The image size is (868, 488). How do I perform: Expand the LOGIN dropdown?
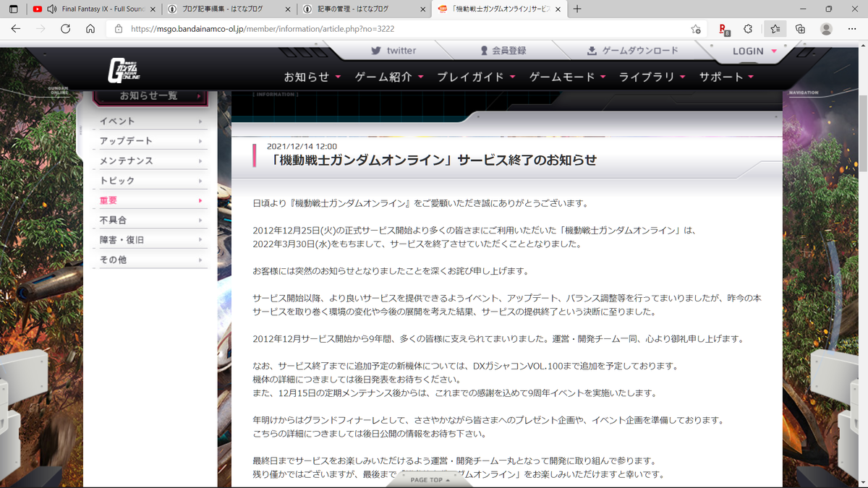754,51
